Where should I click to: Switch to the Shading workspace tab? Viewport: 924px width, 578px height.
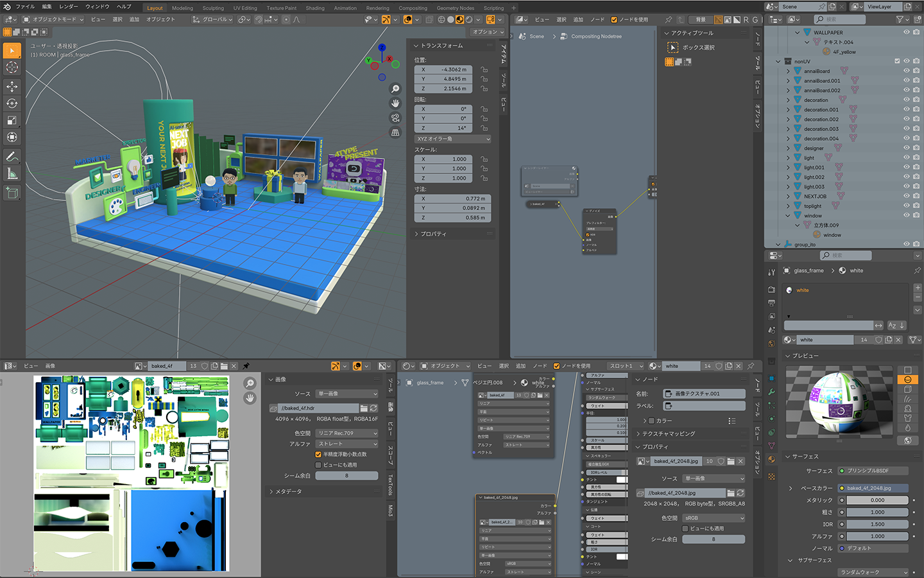point(314,8)
